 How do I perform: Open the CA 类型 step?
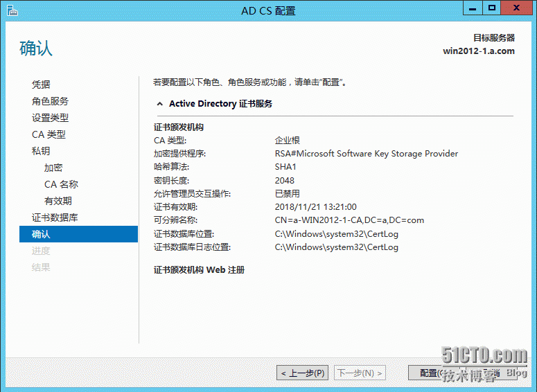(x=49, y=134)
